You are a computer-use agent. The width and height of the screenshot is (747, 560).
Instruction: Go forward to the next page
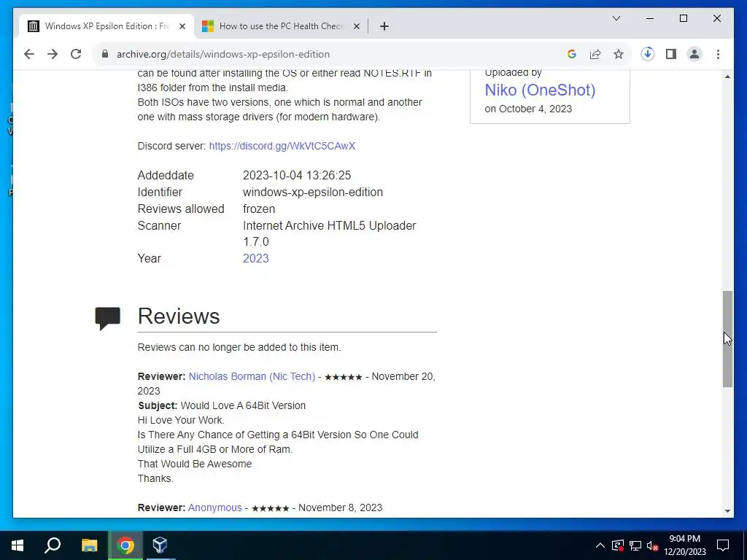(x=53, y=54)
